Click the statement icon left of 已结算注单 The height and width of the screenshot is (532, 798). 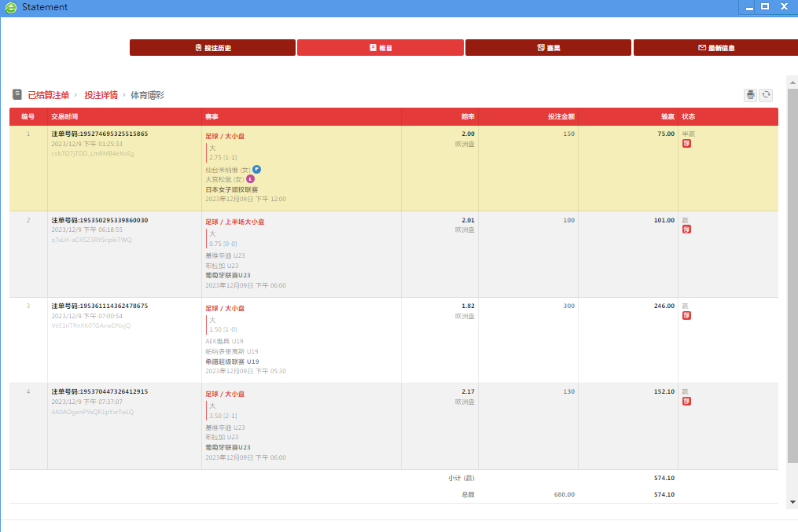(x=17, y=94)
